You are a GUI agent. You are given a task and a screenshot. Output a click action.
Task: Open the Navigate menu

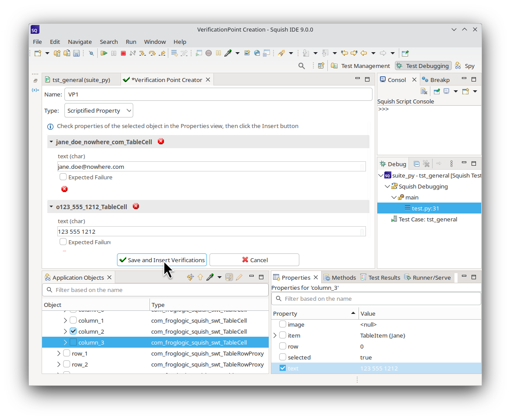coord(80,42)
